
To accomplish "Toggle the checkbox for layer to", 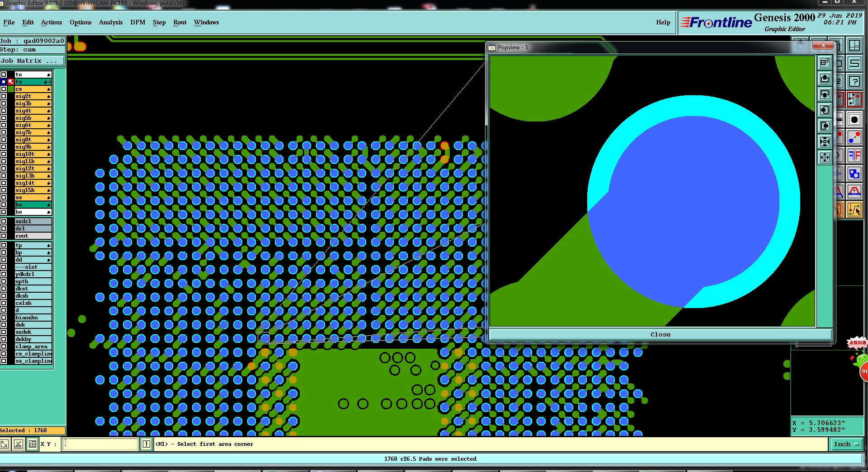I will click(4, 75).
